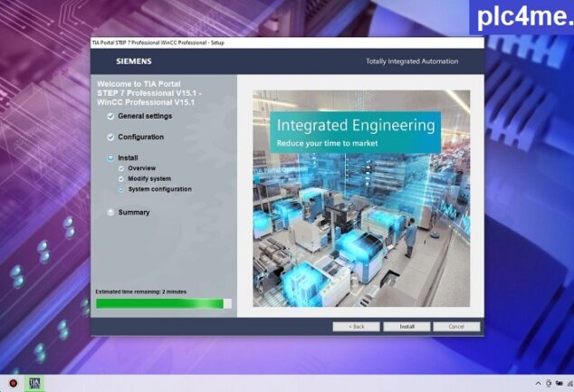Viewport: 574px width, 392px height.
Task: Select the Summary step label
Action: tap(134, 213)
